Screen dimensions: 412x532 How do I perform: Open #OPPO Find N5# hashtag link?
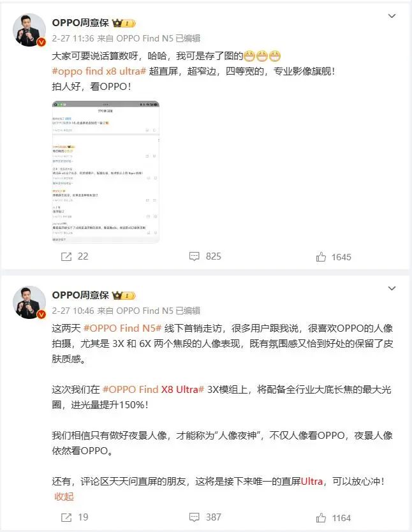(x=122, y=328)
